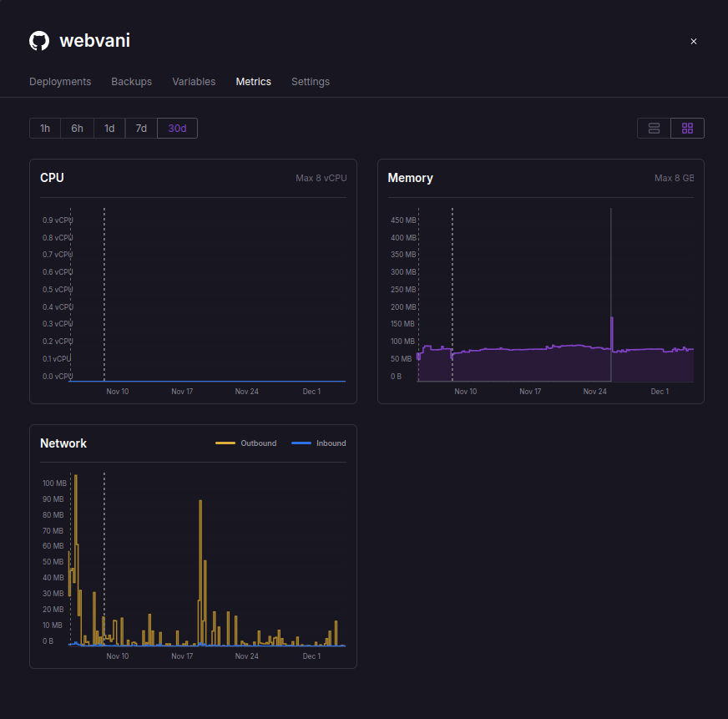Click the '50 MB' axis label in Network chart
The width and height of the screenshot is (728, 719).
[x=53, y=562]
